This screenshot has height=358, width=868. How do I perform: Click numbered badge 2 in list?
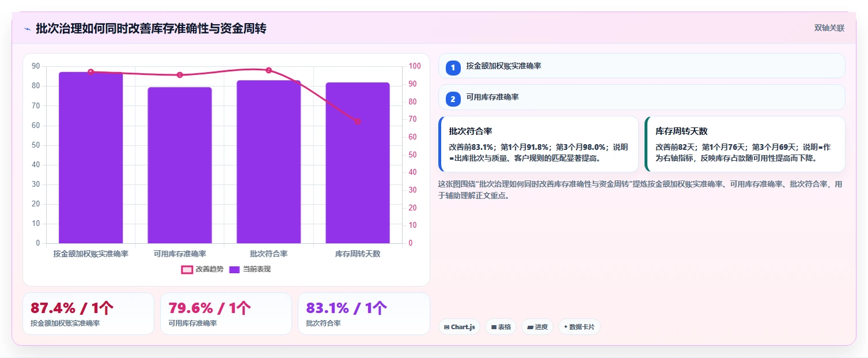tap(453, 99)
